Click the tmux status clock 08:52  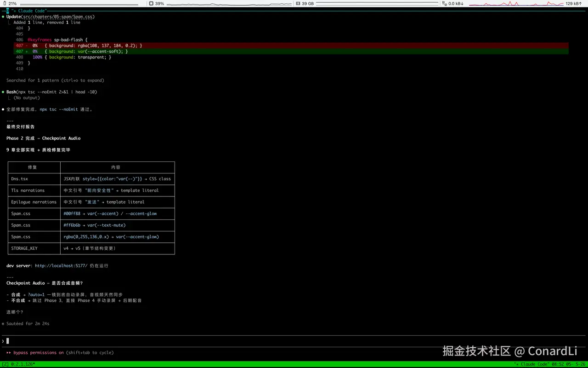point(558,364)
